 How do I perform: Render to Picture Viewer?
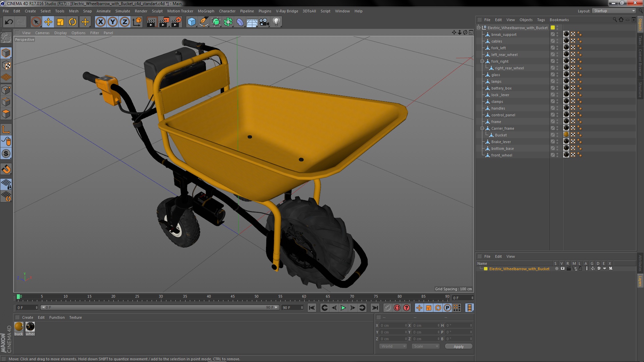(164, 22)
